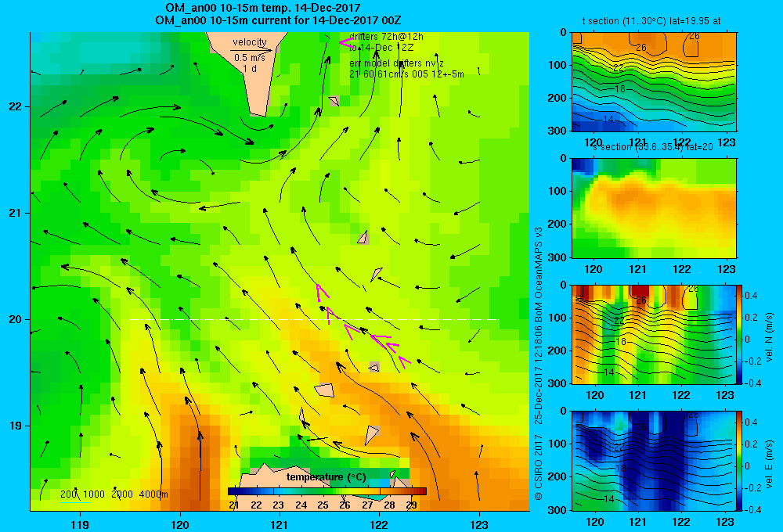Click the '-0.4' tick on the vel. E colorbar
Screen dimensions: 783x532
752,509
